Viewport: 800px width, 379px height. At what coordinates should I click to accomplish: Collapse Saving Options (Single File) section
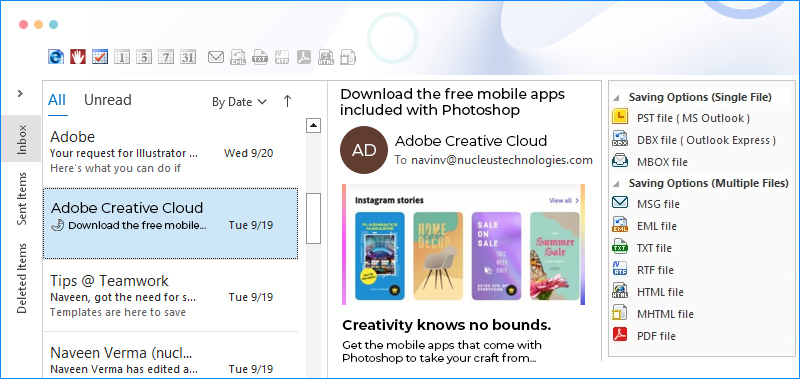[x=616, y=97]
